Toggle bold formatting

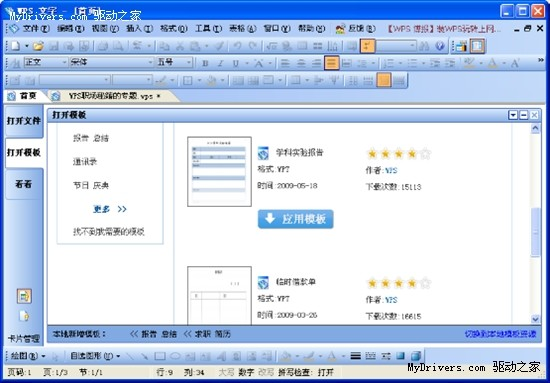206,63
